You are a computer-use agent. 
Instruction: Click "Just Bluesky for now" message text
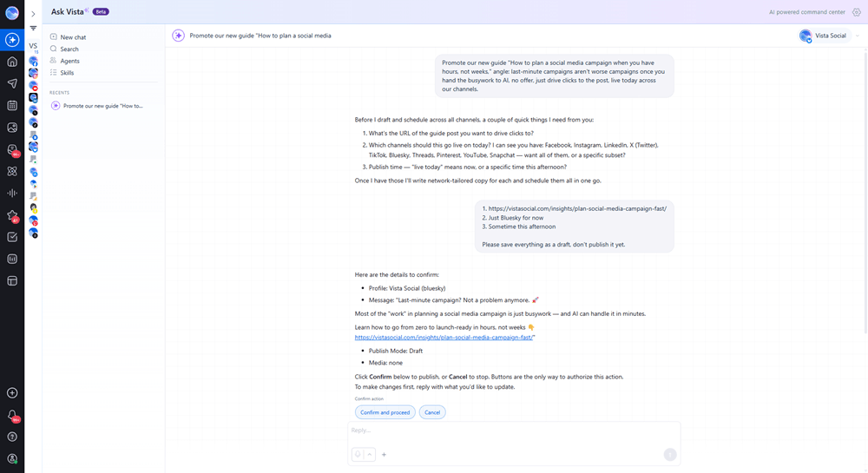coord(516,218)
